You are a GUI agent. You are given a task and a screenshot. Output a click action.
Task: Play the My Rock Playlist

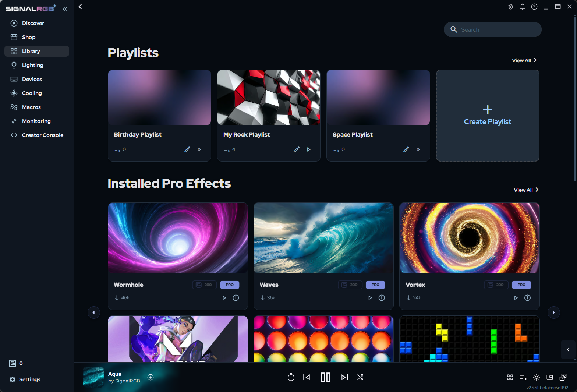[x=309, y=149]
